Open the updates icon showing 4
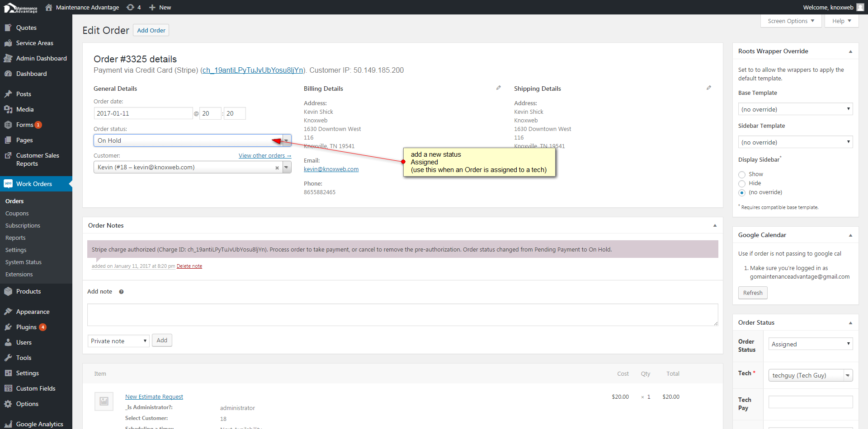The image size is (868, 429). pos(130,7)
